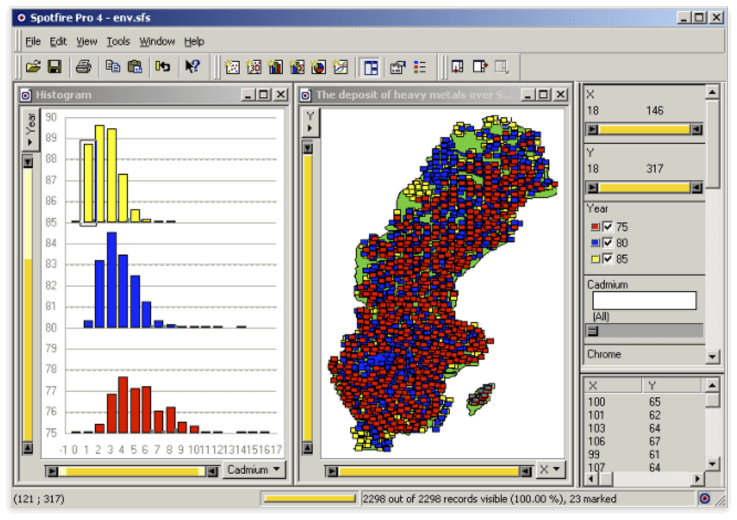Open the Y axis selector on map
The image size is (737, 520).
coord(310,122)
